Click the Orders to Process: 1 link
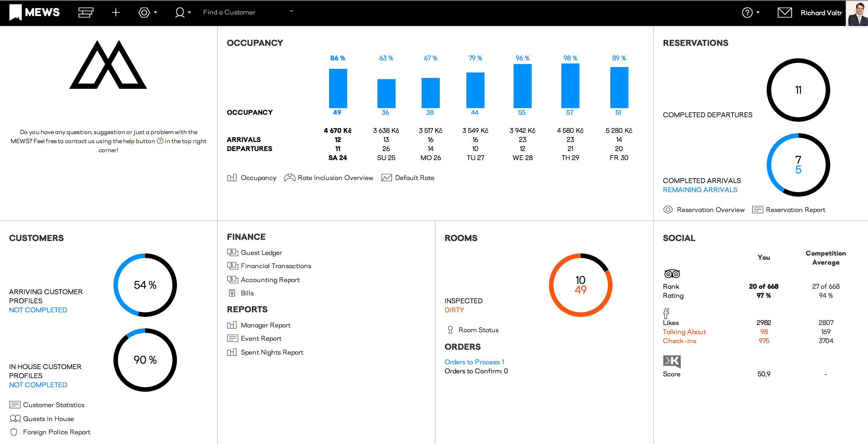 point(474,362)
